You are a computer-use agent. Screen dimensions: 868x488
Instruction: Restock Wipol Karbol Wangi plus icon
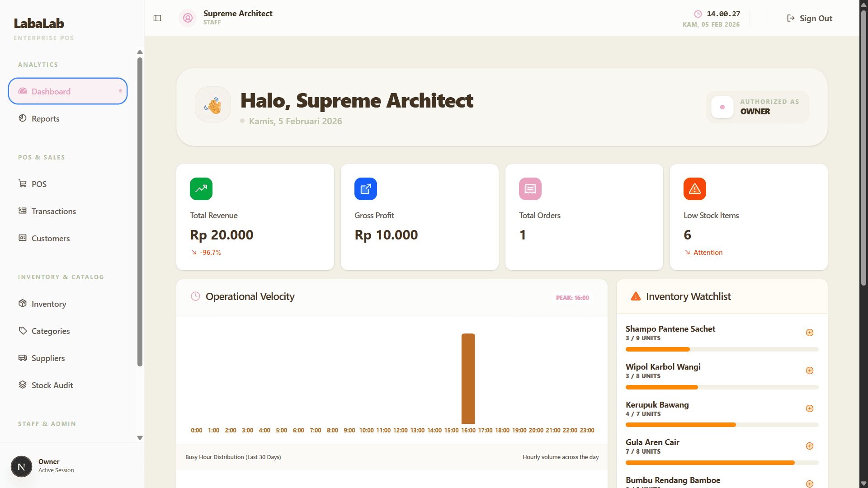(810, 371)
